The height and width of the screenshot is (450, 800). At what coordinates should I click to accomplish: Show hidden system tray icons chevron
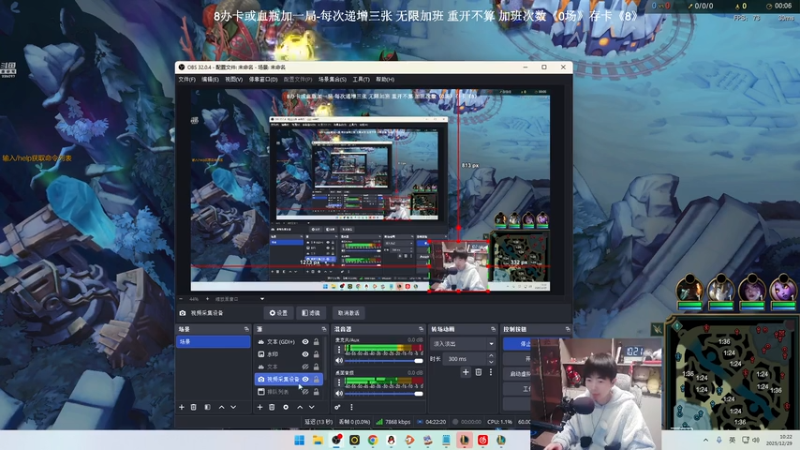tap(706, 440)
